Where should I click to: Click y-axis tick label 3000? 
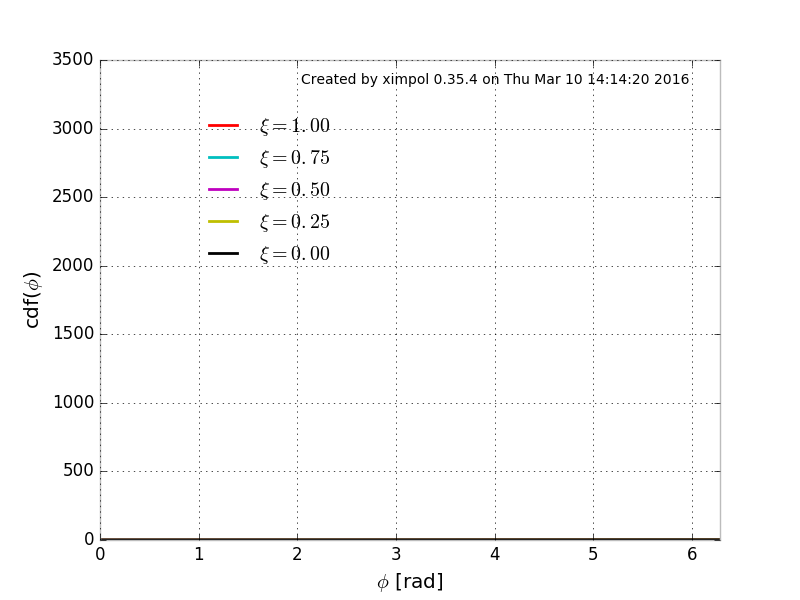pyautogui.click(x=73, y=129)
